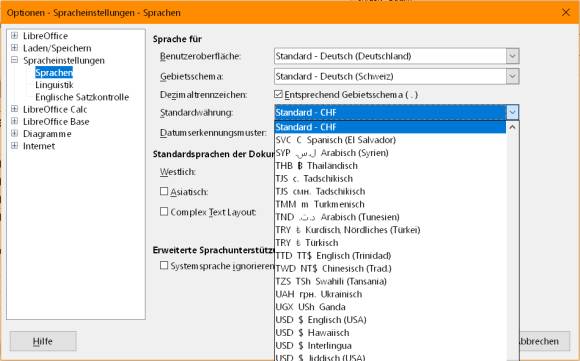
Task: Choose TJS смн. Tadschikisch currency
Action: 390,191
